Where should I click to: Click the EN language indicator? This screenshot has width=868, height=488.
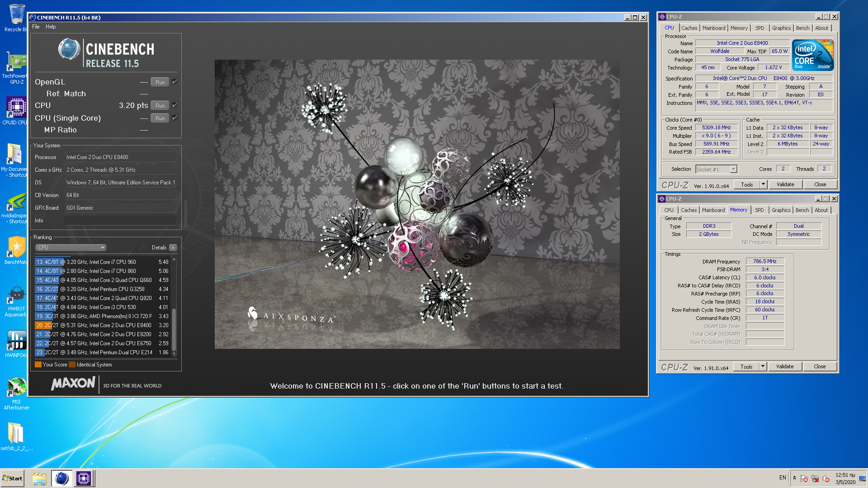[x=783, y=478]
